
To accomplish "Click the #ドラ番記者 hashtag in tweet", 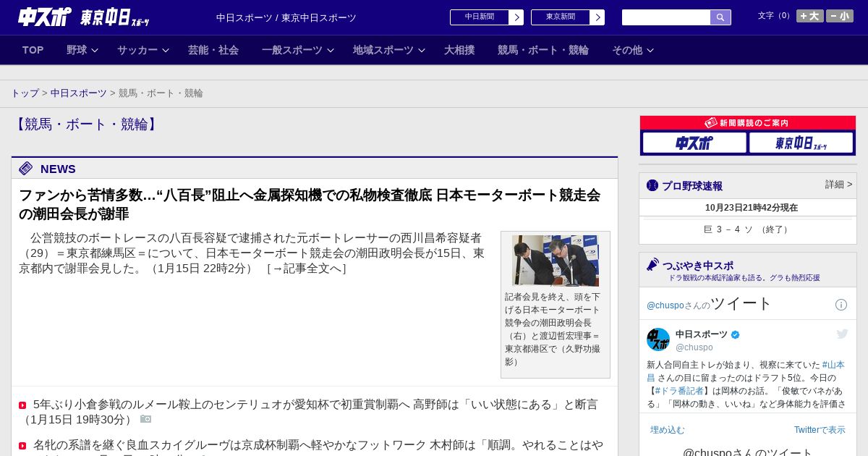I will tap(679, 391).
